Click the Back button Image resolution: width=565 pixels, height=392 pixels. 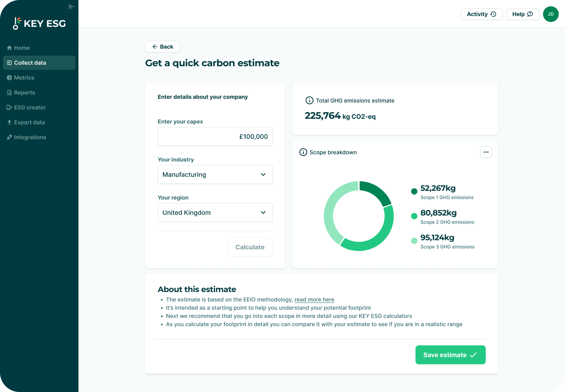click(x=162, y=46)
